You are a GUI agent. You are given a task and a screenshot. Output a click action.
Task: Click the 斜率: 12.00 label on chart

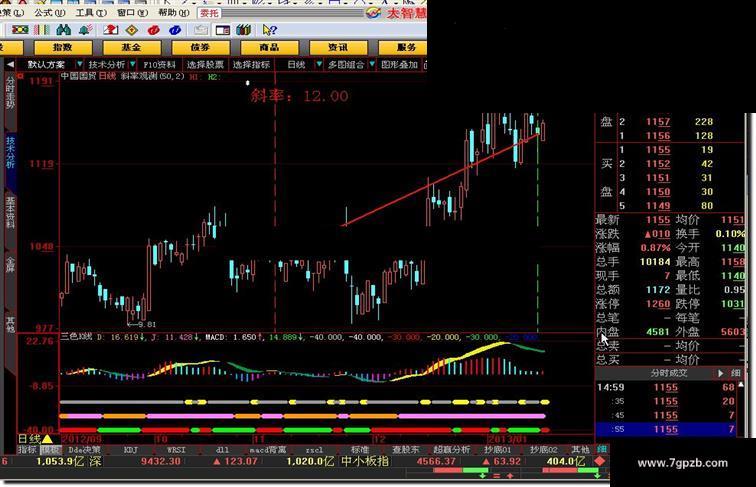pos(299,95)
